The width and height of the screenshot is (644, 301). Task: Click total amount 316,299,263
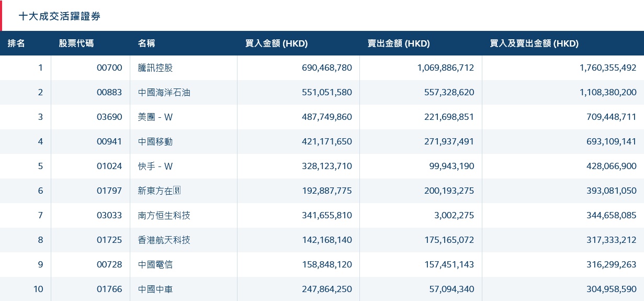click(x=612, y=264)
